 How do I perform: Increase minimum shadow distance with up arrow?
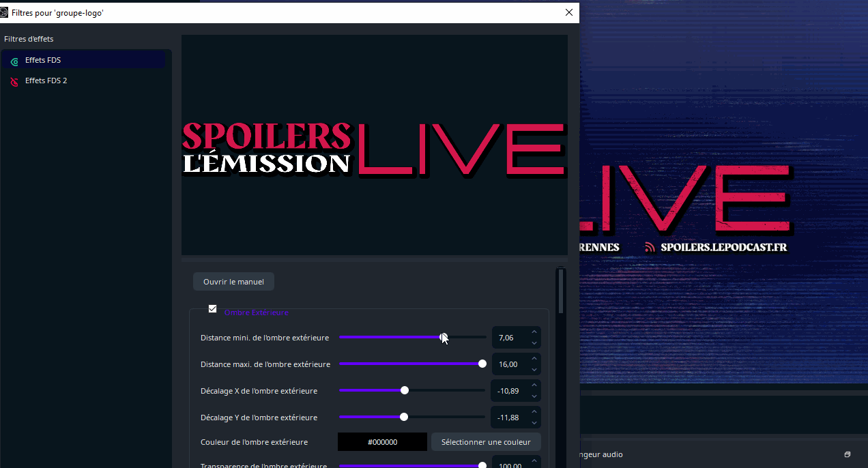pos(534,332)
